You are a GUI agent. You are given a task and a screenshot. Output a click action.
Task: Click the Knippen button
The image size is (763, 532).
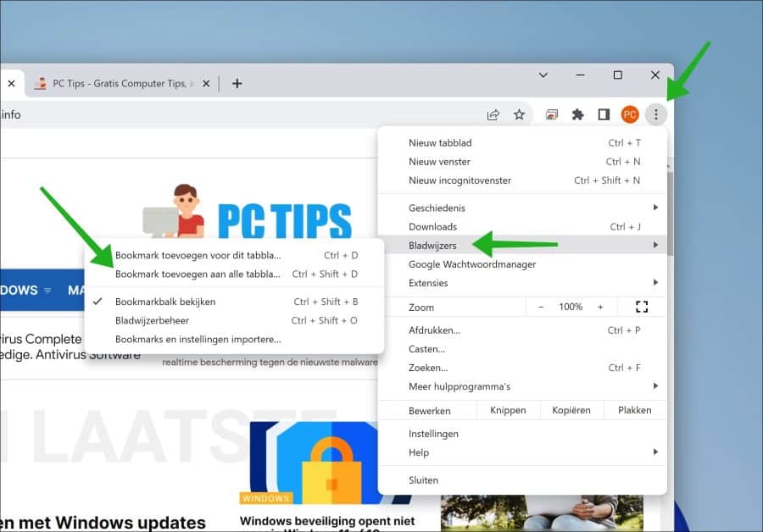(x=508, y=410)
